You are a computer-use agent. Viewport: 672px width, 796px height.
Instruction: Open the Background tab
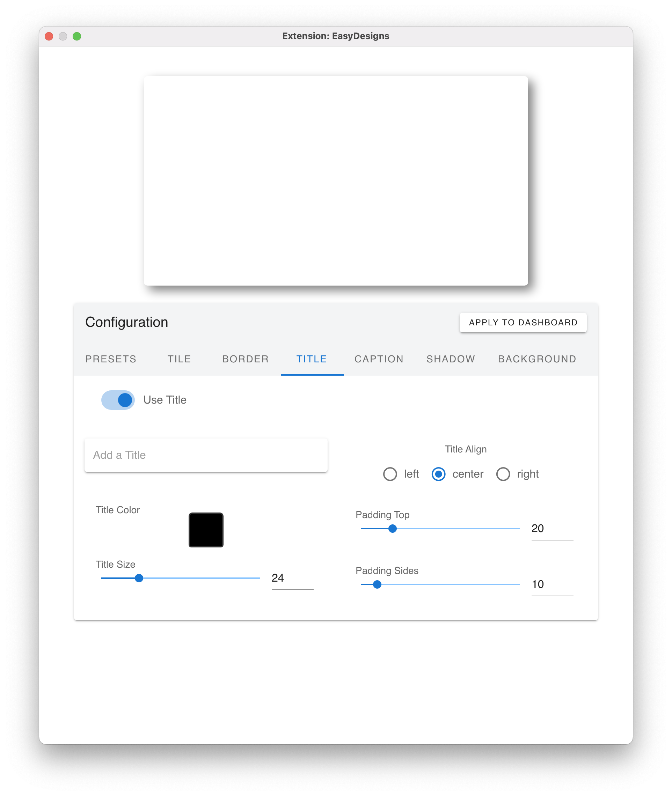coord(537,359)
